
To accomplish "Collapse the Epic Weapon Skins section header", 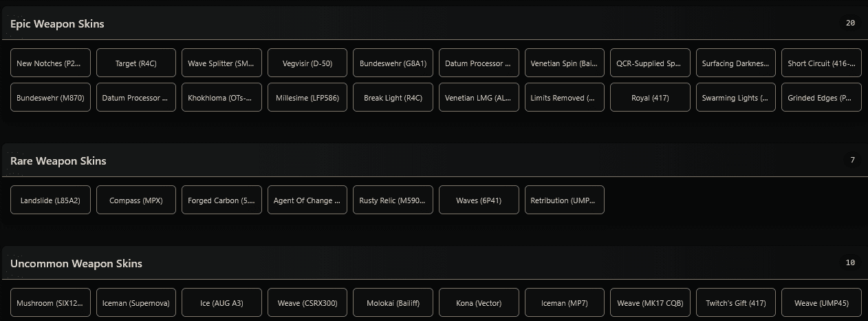I will tap(58, 23).
